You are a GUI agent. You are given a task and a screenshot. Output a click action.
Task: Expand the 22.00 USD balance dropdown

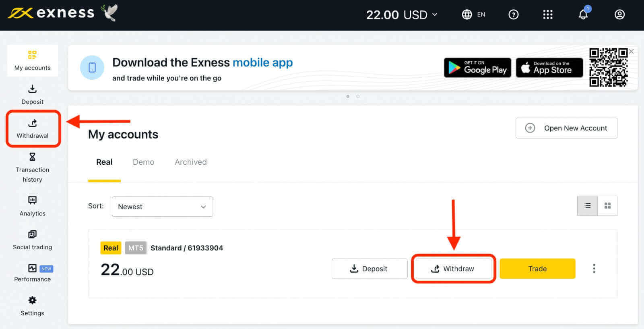[401, 15]
